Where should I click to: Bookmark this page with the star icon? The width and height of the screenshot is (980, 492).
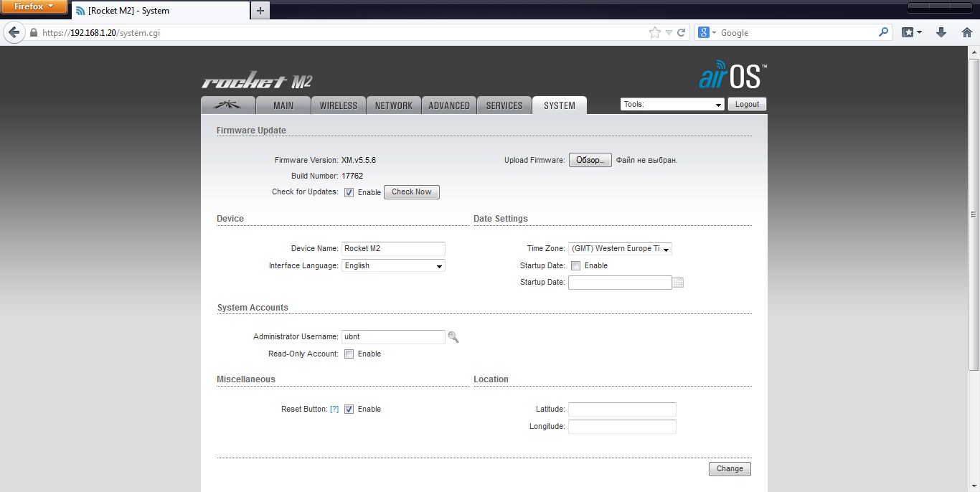654,32
